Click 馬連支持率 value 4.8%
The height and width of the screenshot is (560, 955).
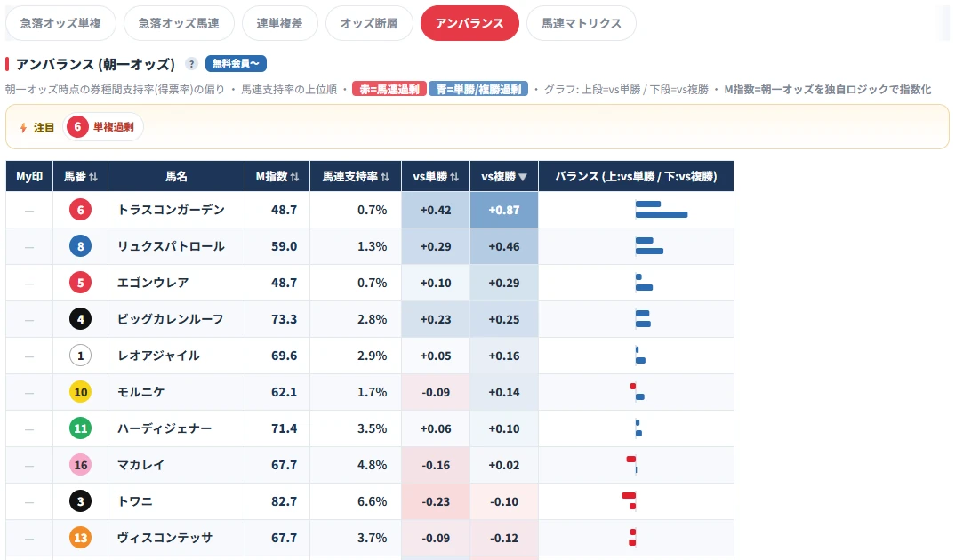(373, 465)
